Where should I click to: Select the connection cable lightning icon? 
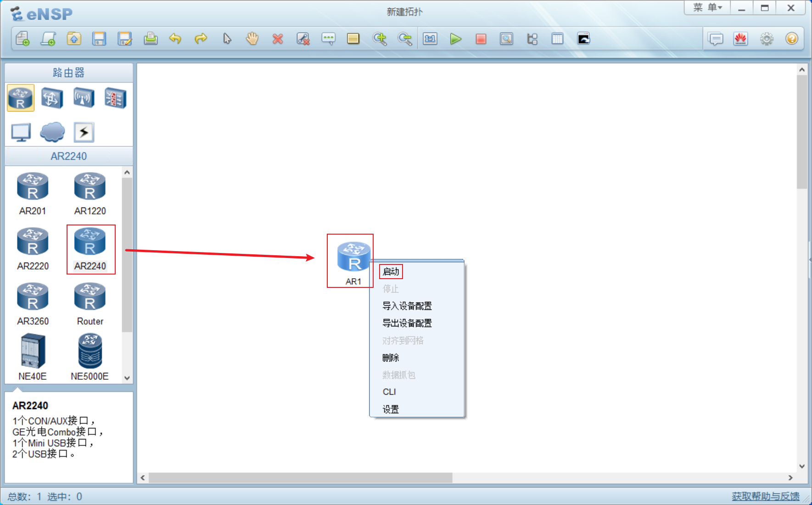tap(84, 132)
